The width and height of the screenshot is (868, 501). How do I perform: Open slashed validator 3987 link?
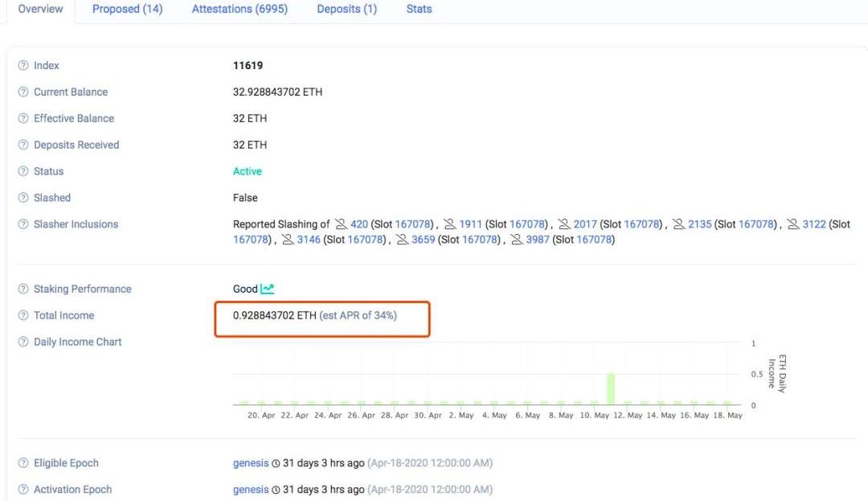538,240
